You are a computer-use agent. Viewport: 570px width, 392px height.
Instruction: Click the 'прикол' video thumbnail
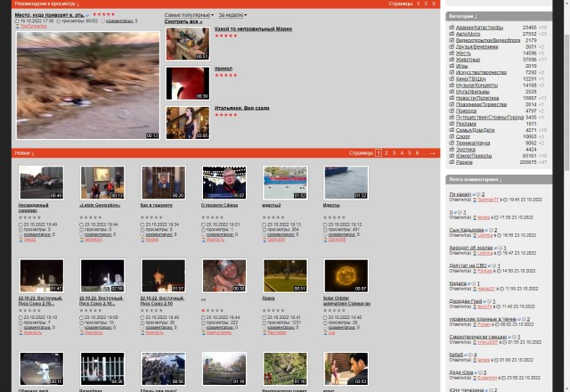point(187,83)
